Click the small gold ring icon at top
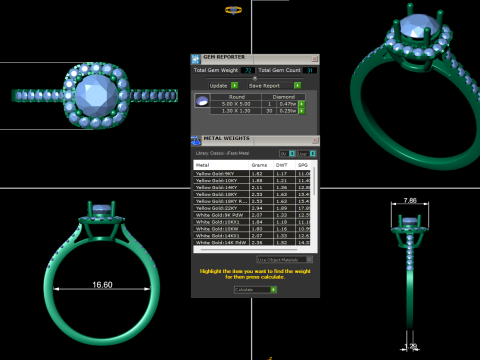This screenshot has width=480, height=360. click(x=233, y=10)
